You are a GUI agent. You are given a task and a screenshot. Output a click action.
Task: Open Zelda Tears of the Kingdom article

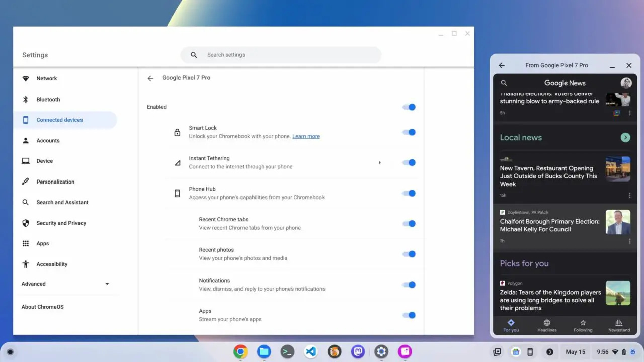pos(550,300)
